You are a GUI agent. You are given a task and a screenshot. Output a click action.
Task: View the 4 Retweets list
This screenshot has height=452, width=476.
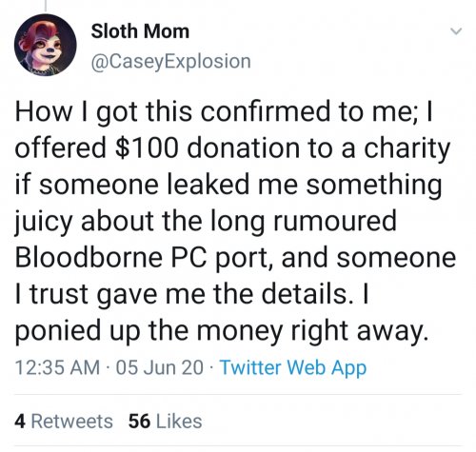(64, 422)
